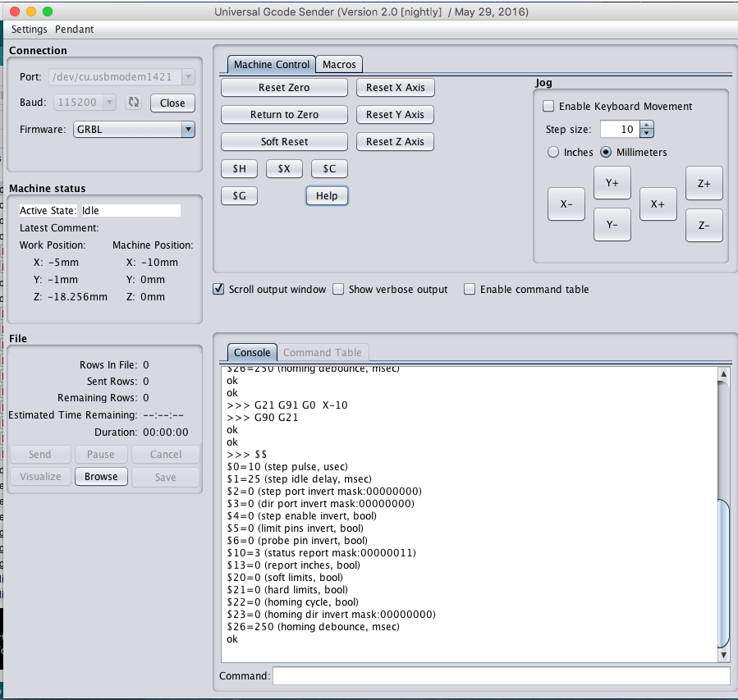The image size is (738, 700).
Task: Click console line '>>> G21 G91 G0 X-10'
Action: (287, 405)
